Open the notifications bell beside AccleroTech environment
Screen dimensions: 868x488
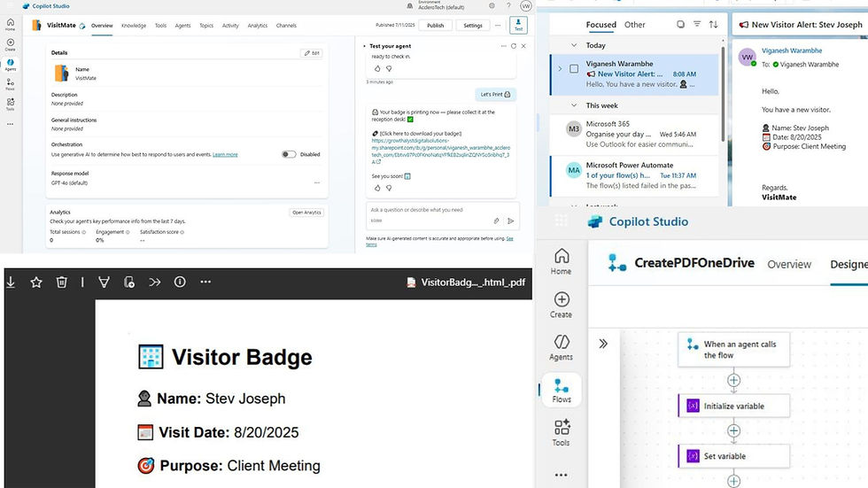[409, 6]
